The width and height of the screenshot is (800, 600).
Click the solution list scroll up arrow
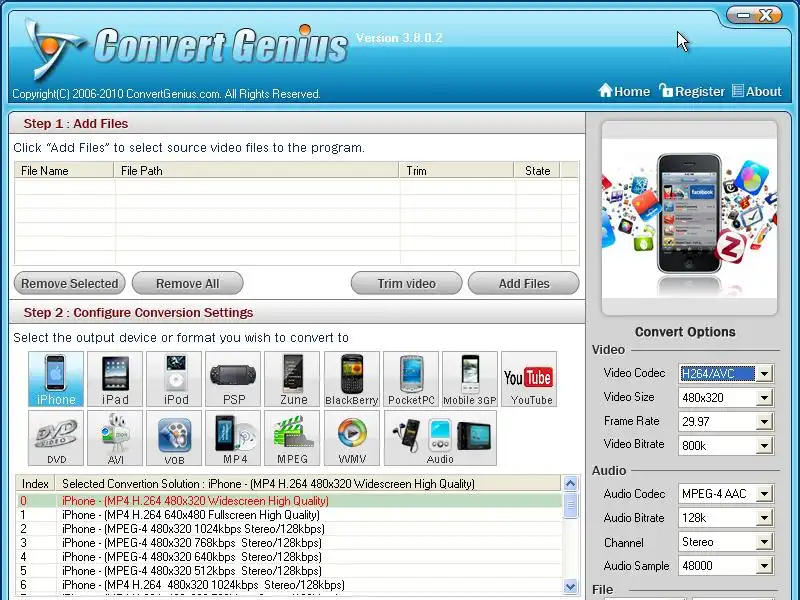570,483
